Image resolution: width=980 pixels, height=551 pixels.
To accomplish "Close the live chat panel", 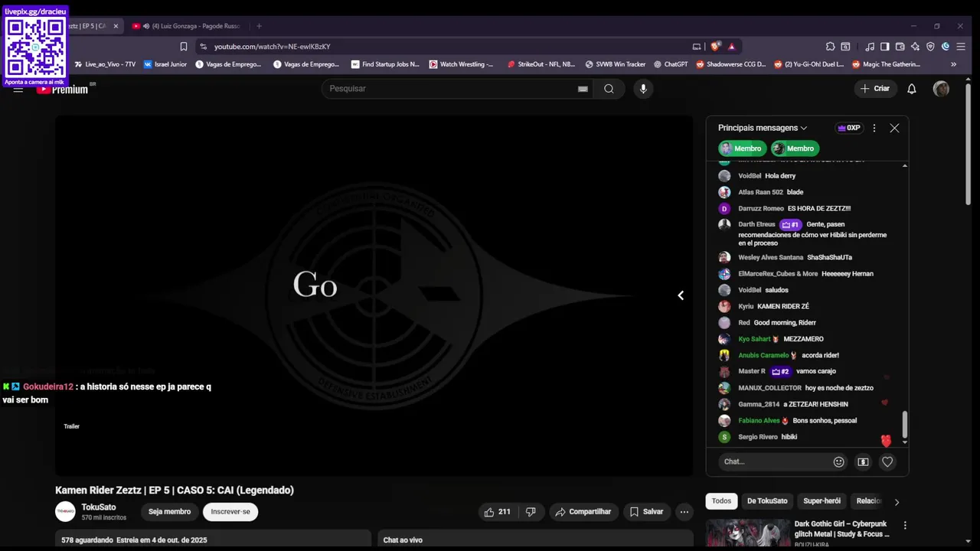I will (894, 128).
